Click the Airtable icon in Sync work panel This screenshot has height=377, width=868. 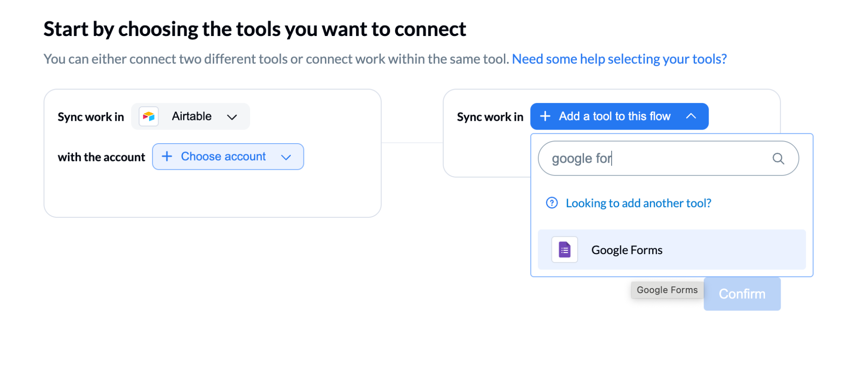[149, 116]
